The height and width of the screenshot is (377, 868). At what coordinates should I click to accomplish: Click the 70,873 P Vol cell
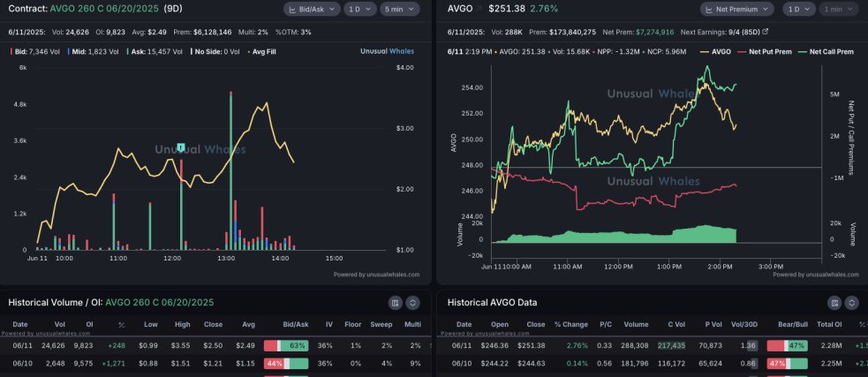[710, 345]
